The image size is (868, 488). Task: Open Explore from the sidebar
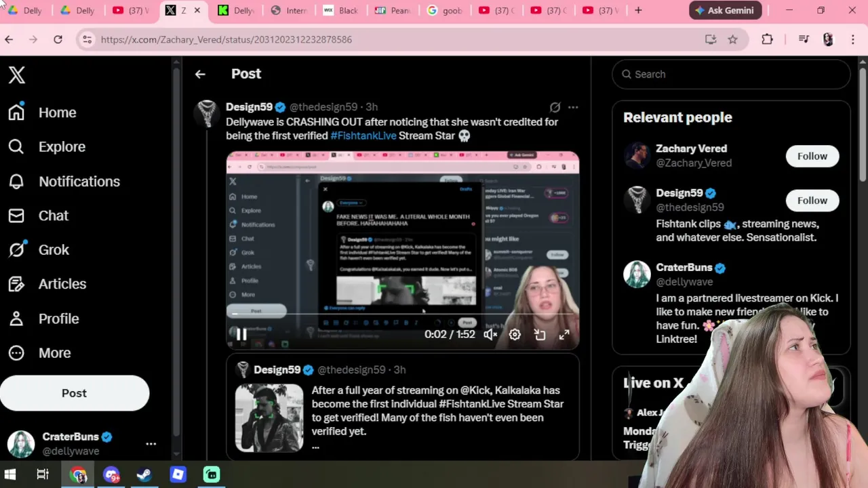[x=47, y=147]
